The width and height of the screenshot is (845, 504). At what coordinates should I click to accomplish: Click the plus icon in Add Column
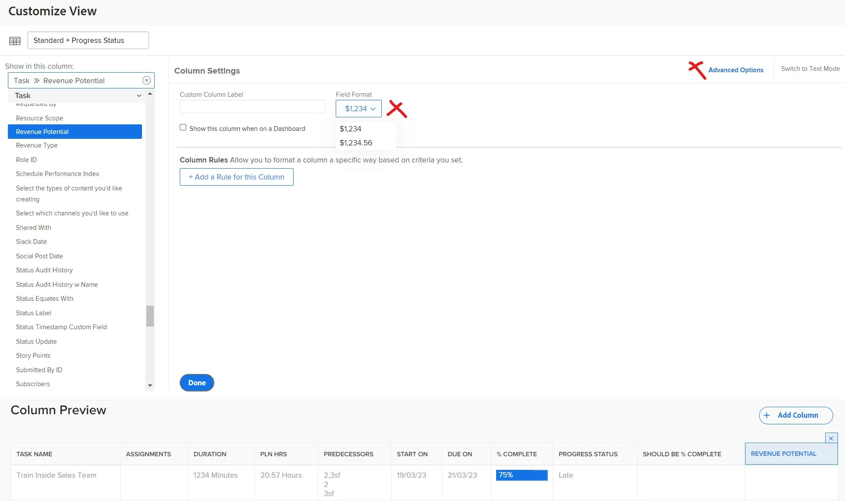pyautogui.click(x=767, y=416)
